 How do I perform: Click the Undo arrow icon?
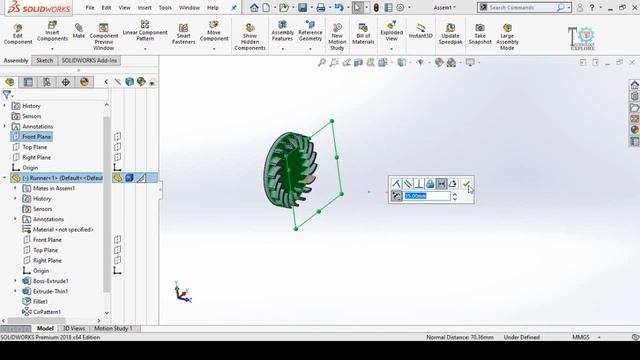pos(339,7)
